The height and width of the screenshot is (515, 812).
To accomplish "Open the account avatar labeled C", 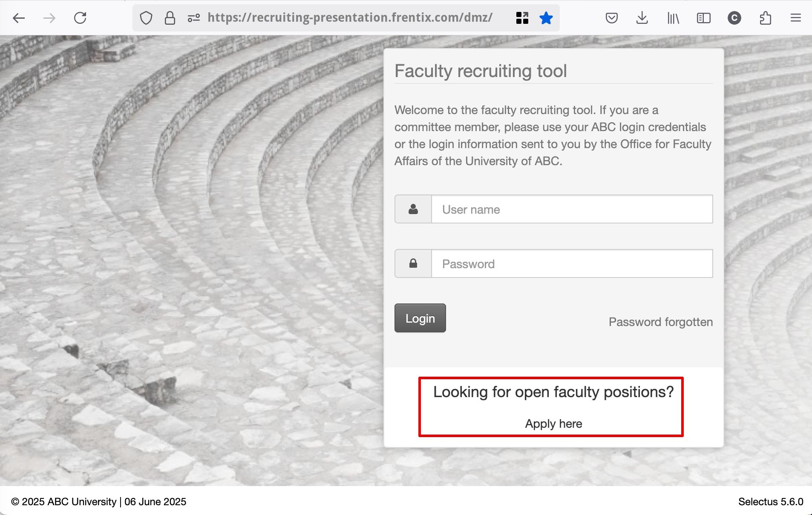I will (x=734, y=18).
